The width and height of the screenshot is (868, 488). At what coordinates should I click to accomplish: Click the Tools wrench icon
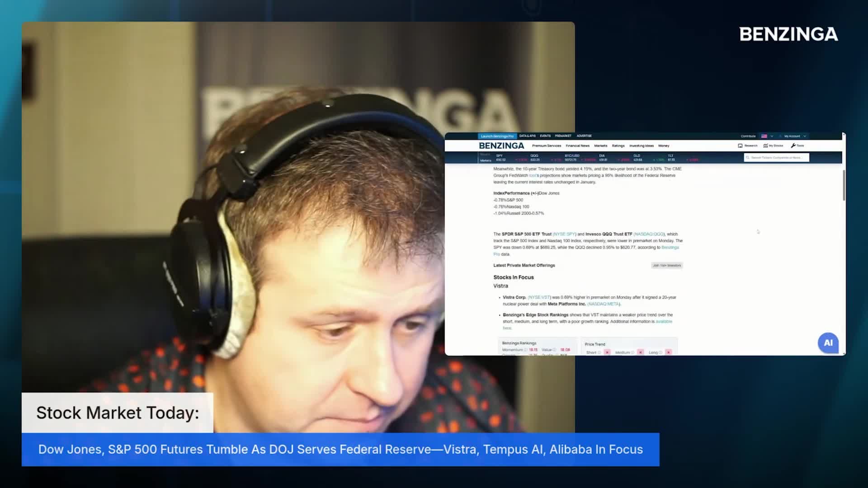coord(793,145)
